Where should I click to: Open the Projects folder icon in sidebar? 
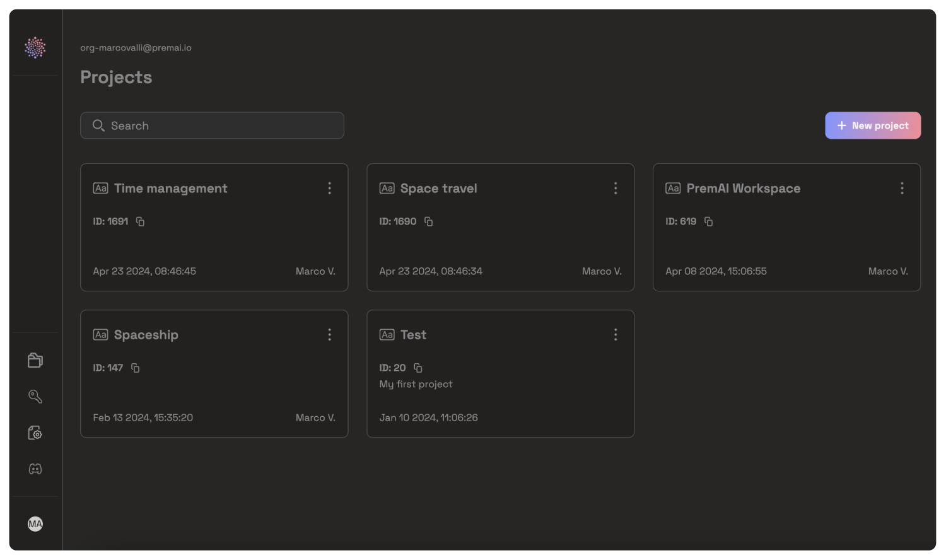(x=35, y=360)
